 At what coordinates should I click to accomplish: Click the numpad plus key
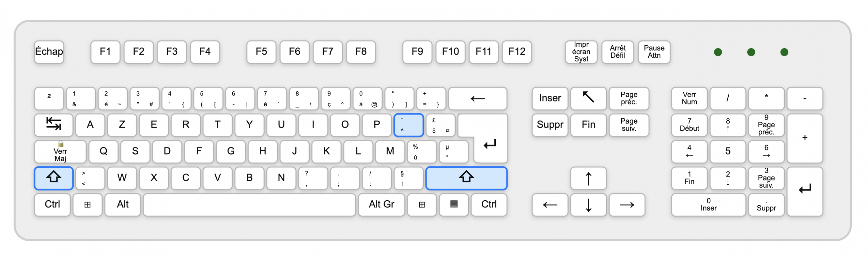tap(805, 138)
